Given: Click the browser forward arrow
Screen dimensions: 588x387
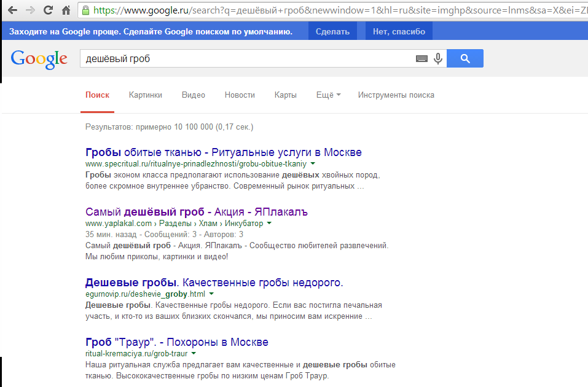Looking at the screenshot, I should pyautogui.click(x=30, y=10).
